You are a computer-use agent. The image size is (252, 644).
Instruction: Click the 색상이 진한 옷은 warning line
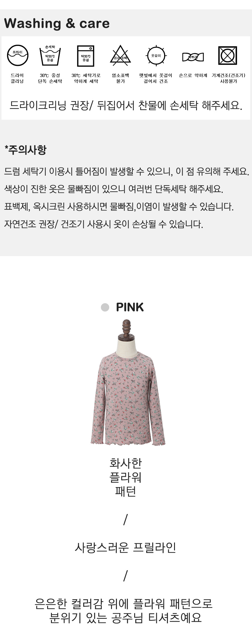(x=114, y=189)
